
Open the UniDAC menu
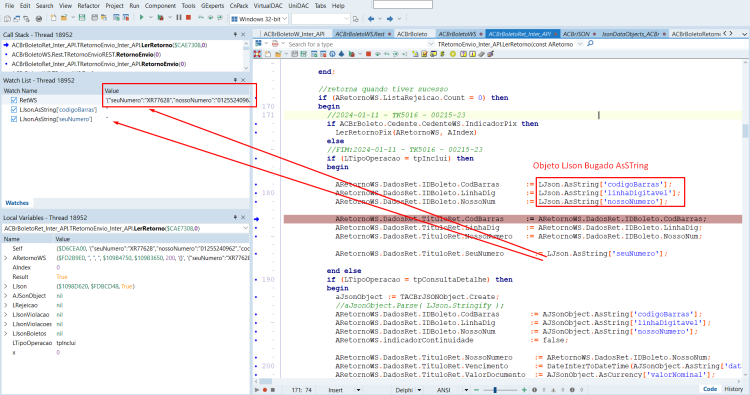298,6
